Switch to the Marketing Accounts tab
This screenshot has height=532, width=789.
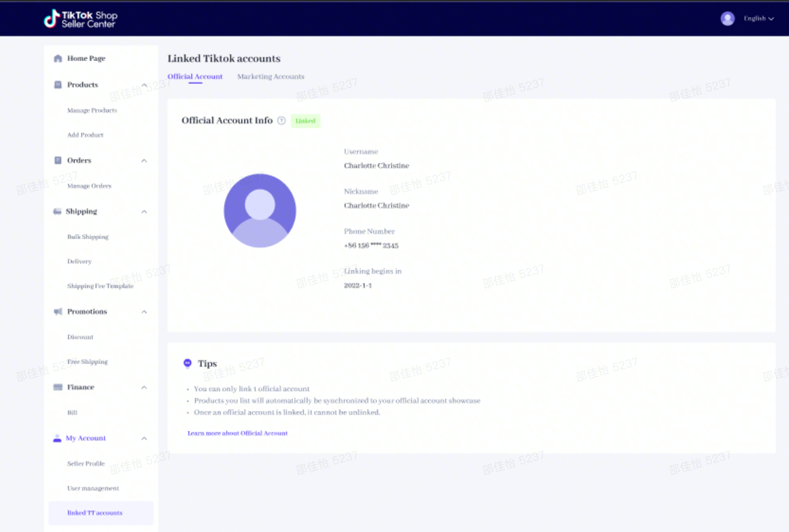[x=271, y=76]
